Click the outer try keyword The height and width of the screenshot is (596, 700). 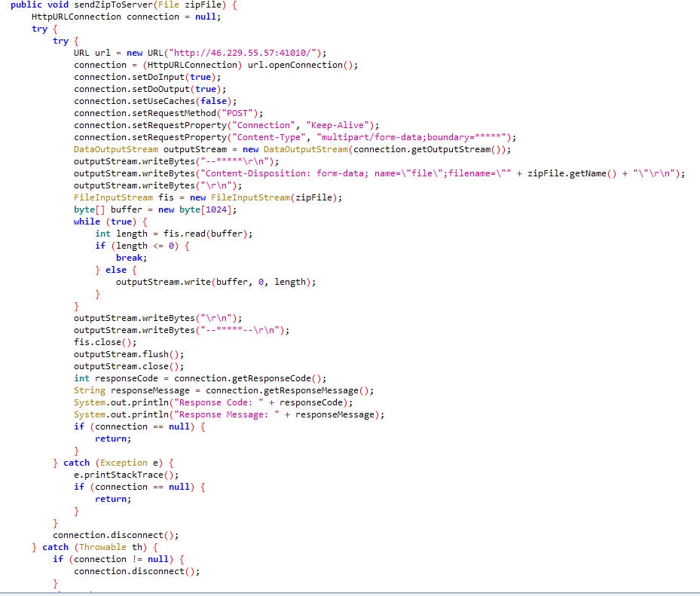[39, 29]
